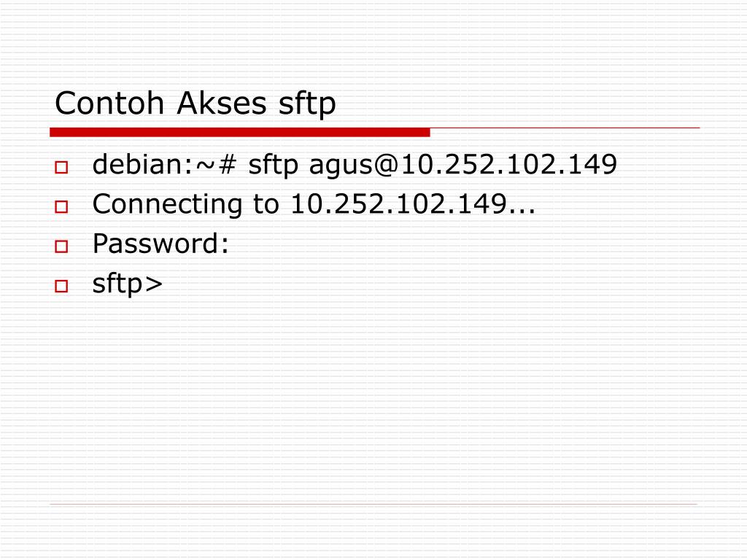This screenshot has height=560, width=747.
Task: Click the red square bullet beside Password line
Action: pyautogui.click(x=61, y=246)
